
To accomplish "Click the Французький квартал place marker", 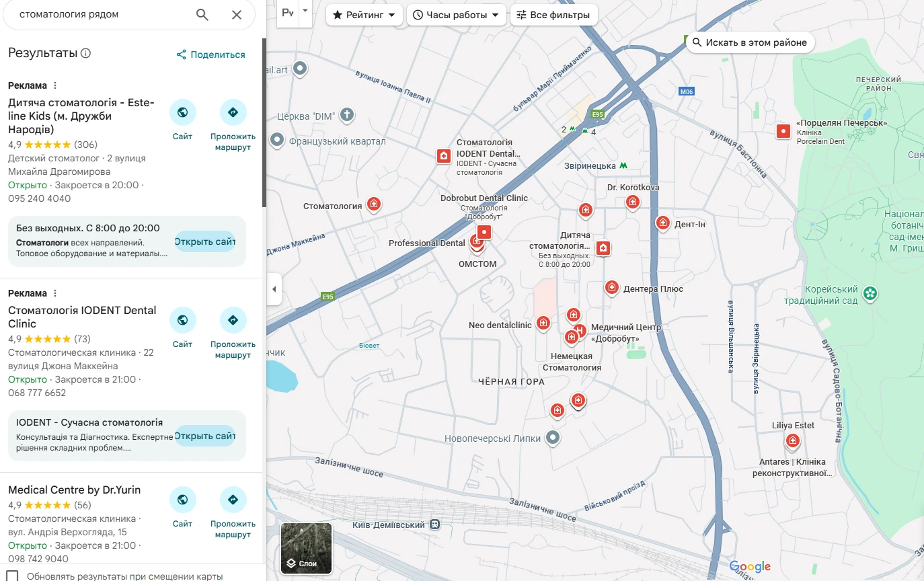I will click(x=277, y=141).
